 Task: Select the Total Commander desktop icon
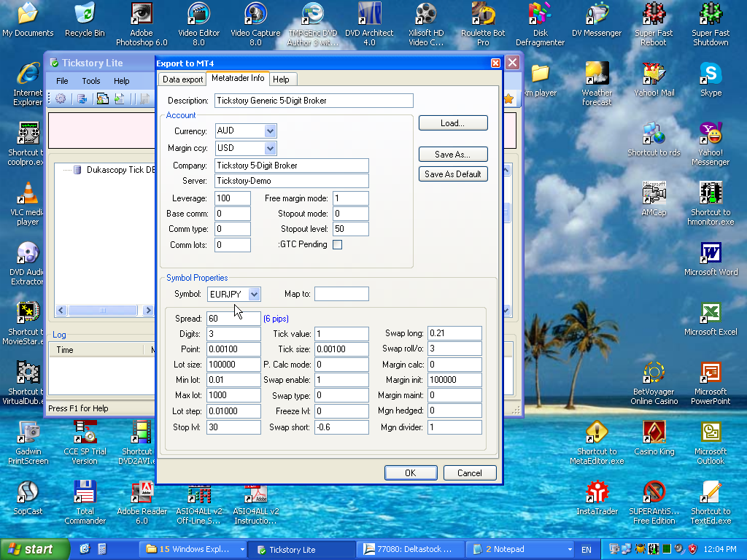pos(85,502)
